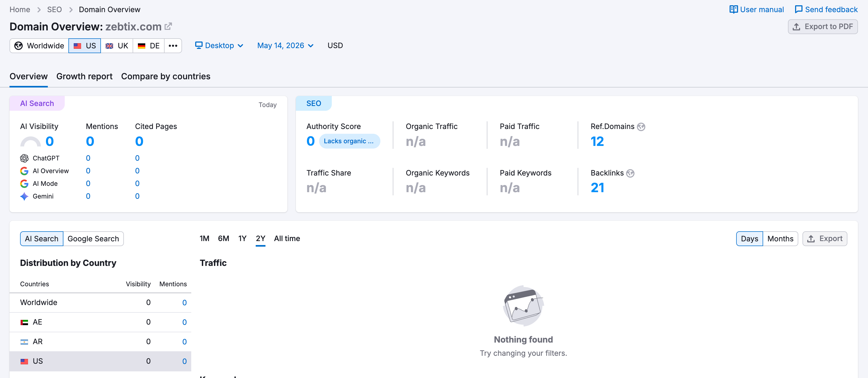868x378 pixels.
Task: Open Authority Score value 0
Action: [310, 141]
